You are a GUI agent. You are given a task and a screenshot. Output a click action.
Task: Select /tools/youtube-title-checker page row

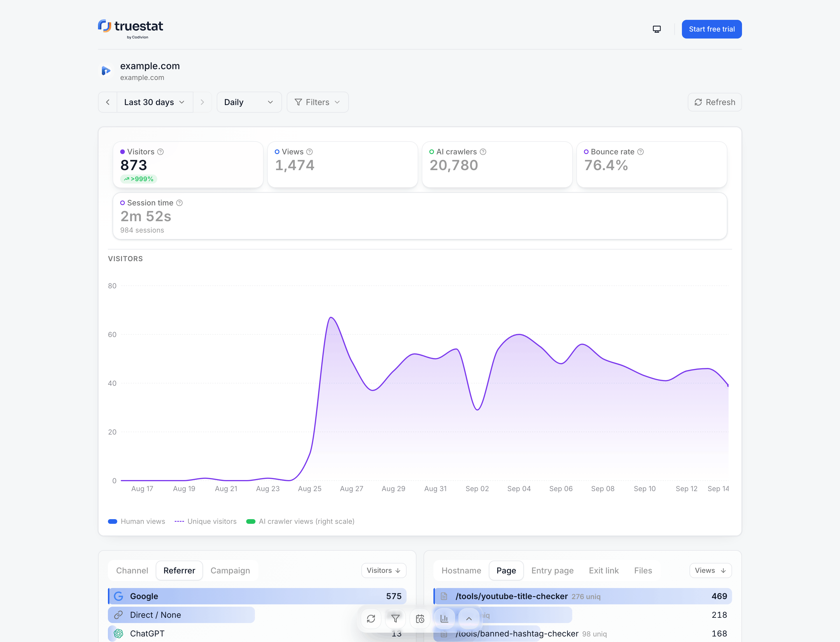(x=582, y=596)
